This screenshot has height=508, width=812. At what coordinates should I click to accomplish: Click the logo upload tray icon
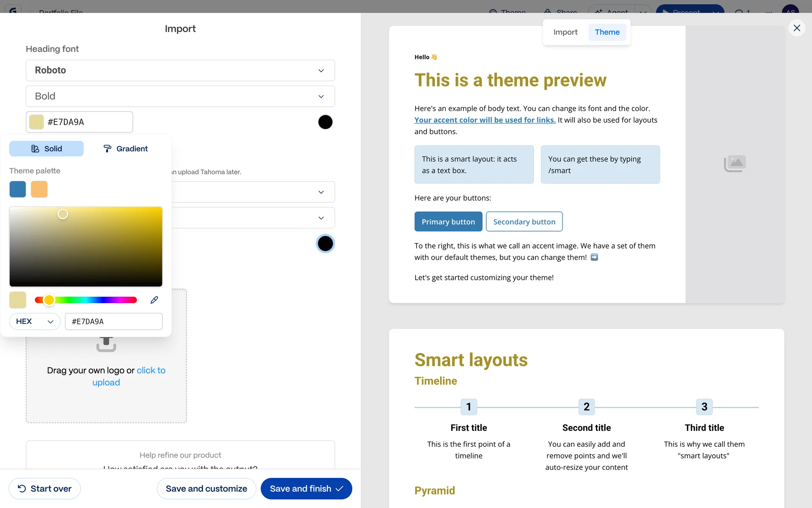pos(106,345)
